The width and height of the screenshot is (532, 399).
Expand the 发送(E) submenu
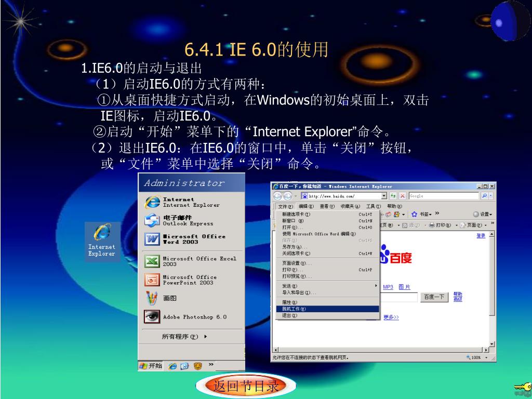[327, 286]
